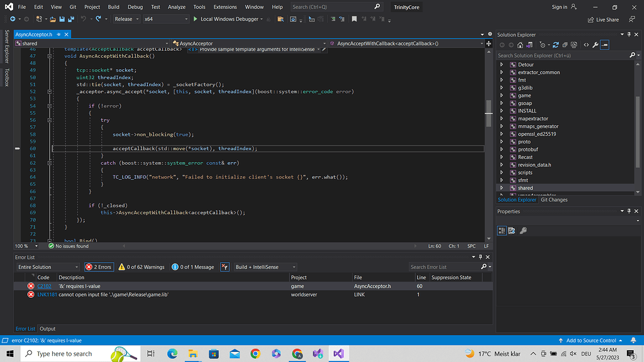The image size is (644, 362).
Task: Open the Build menu
Action: point(113,7)
